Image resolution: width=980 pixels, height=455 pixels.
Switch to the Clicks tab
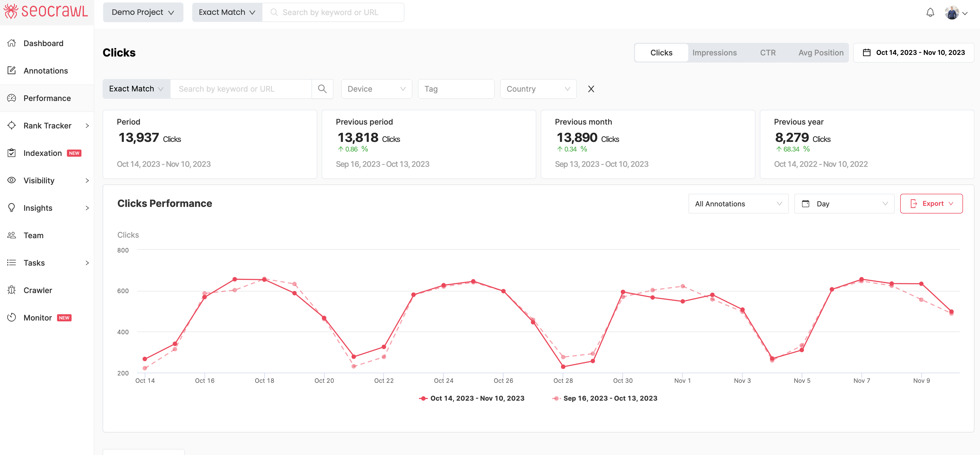pyautogui.click(x=661, y=52)
